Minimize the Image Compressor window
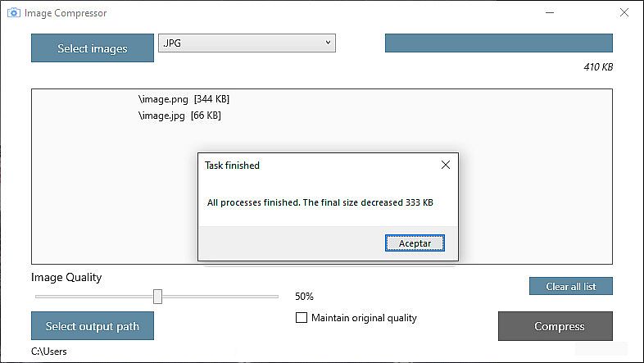 (551, 13)
